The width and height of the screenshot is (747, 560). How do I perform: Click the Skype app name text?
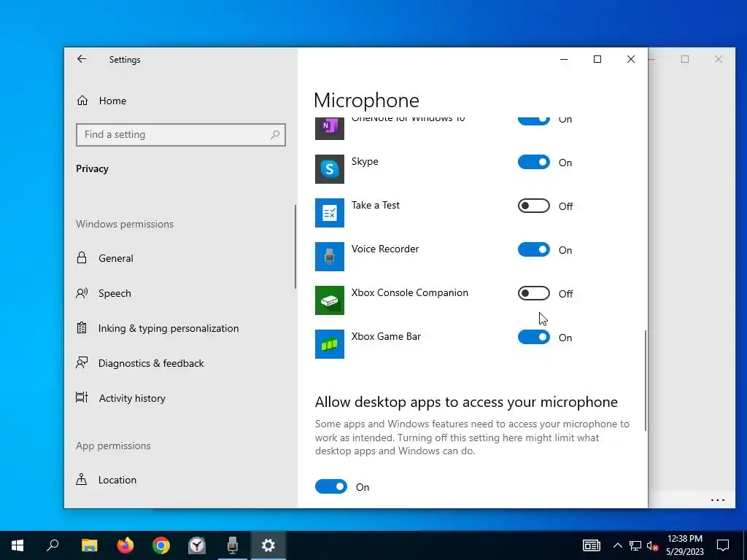365,161
